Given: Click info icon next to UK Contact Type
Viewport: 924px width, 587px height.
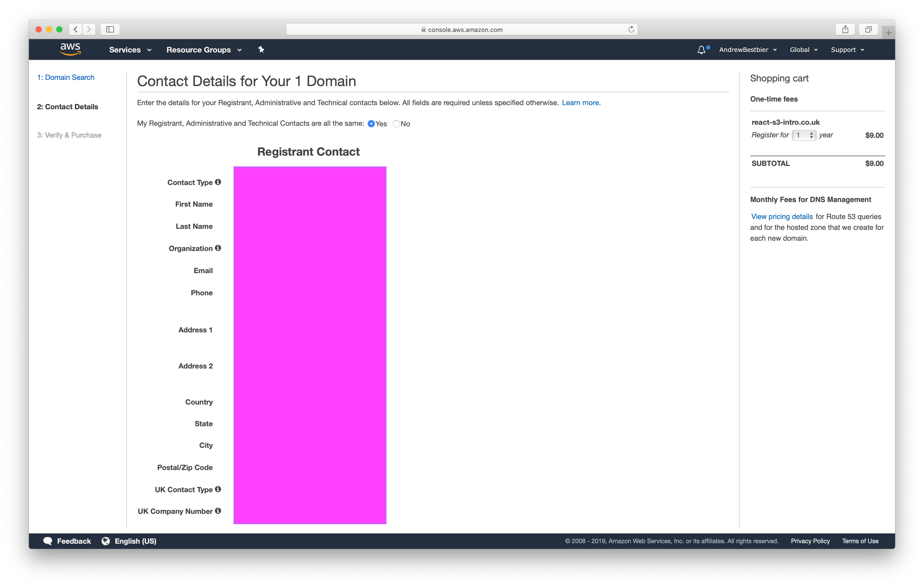Looking at the screenshot, I should click(x=218, y=489).
